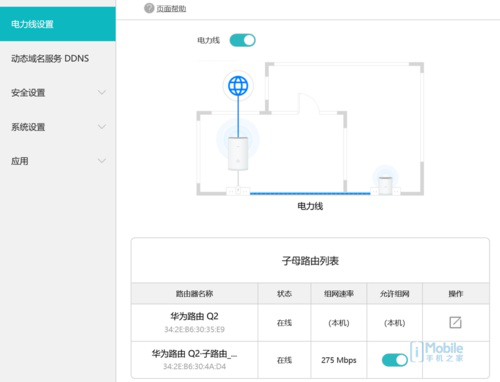
Task: Click the 电力线 label under the diagram
Action: point(310,206)
